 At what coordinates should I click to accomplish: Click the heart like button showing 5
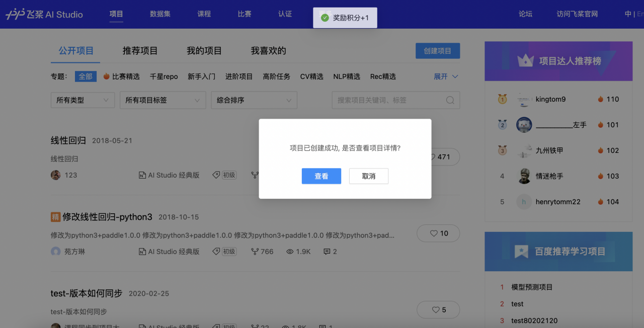pyautogui.click(x=438, y=310)
